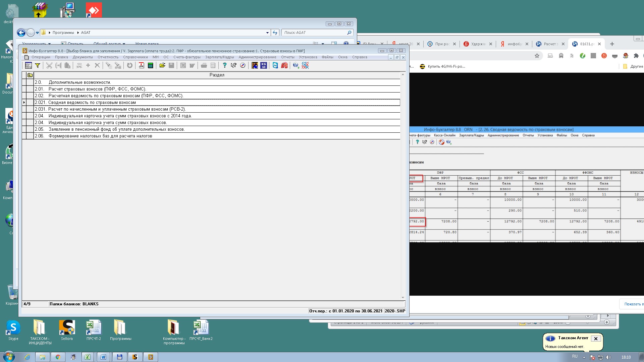Close the При рас Chrome tab
This screenshot has width=644, height=362.
454,44
